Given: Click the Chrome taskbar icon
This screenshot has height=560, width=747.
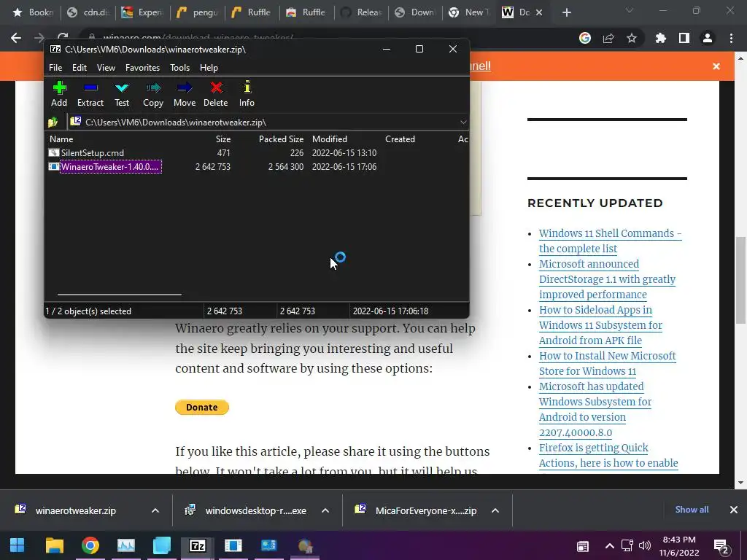Looking at the screenshot, I should (x=90, y=545).
